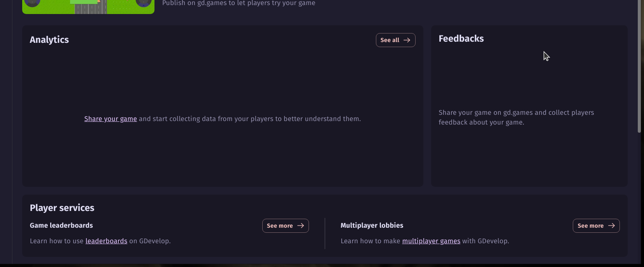Viewport: 644px width, 267px height.
Task: Click the Learn how to use leaderboards text
Action: (x=56, y=241)
